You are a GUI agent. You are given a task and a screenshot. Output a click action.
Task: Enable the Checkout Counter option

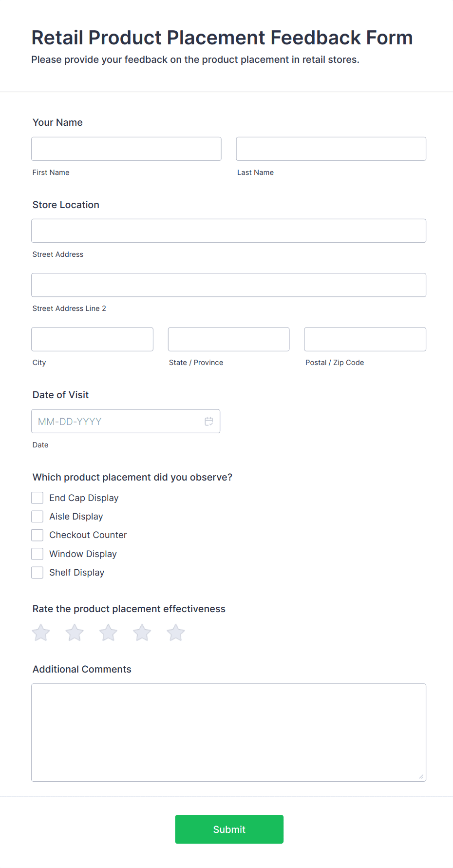click(x=38, y=535)
